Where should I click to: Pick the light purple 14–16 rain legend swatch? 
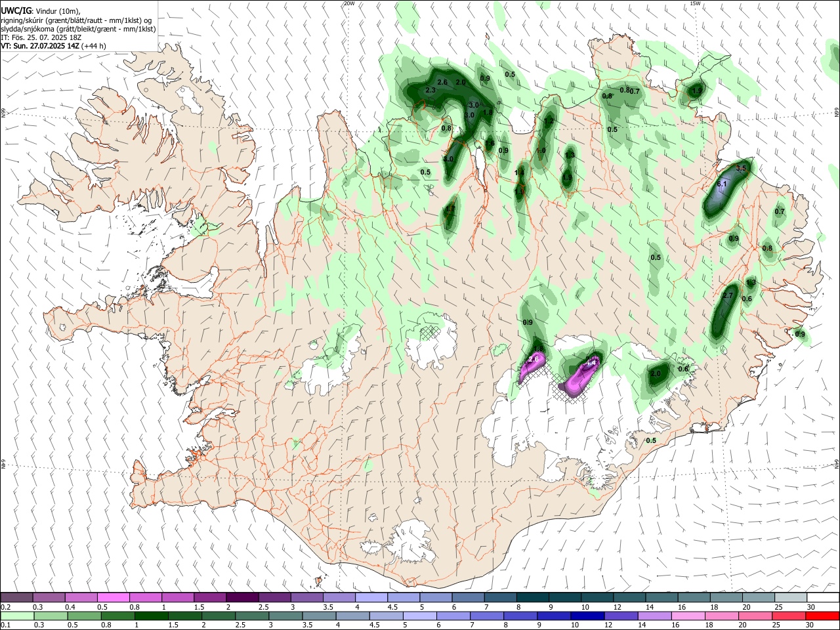click(x=654, y=616)
